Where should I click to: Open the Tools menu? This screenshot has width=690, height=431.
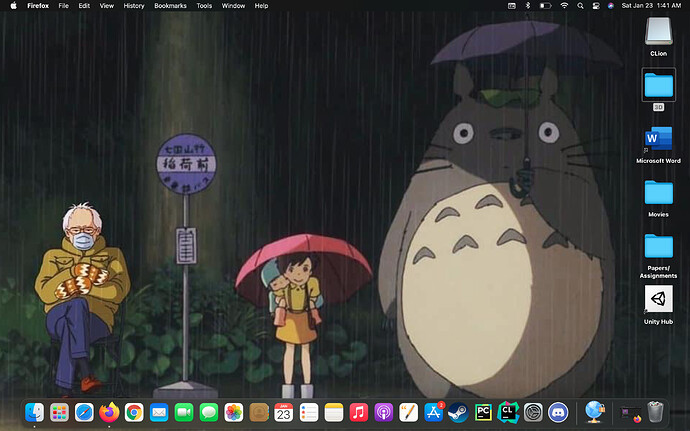(x=204, y=6)
